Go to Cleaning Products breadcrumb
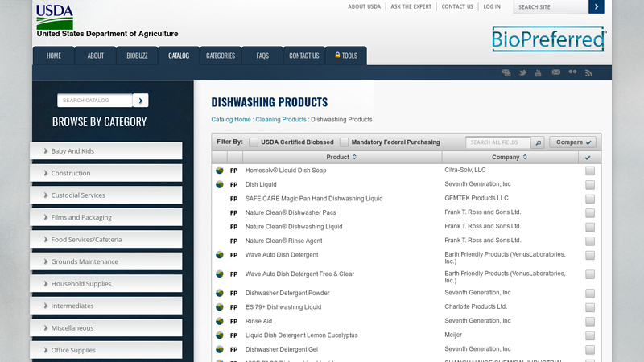The height and width of the screenshot is (362, 644). (281, 119)
